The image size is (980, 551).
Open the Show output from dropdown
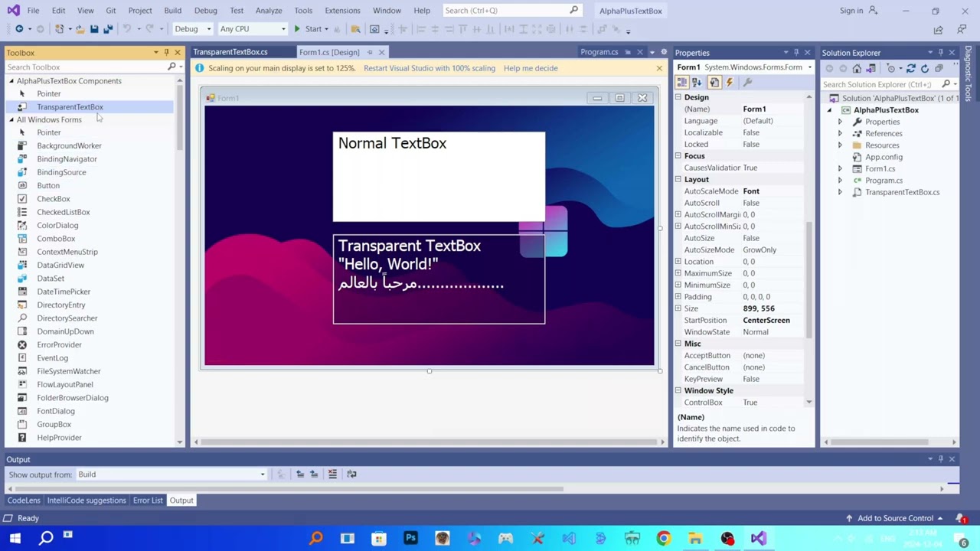coord(171,474)
